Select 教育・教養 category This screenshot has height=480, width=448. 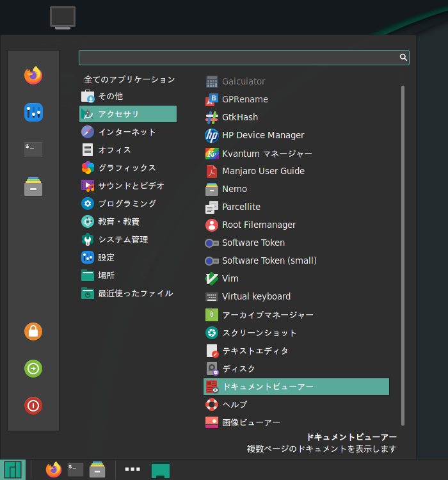(x=128, y=221)
